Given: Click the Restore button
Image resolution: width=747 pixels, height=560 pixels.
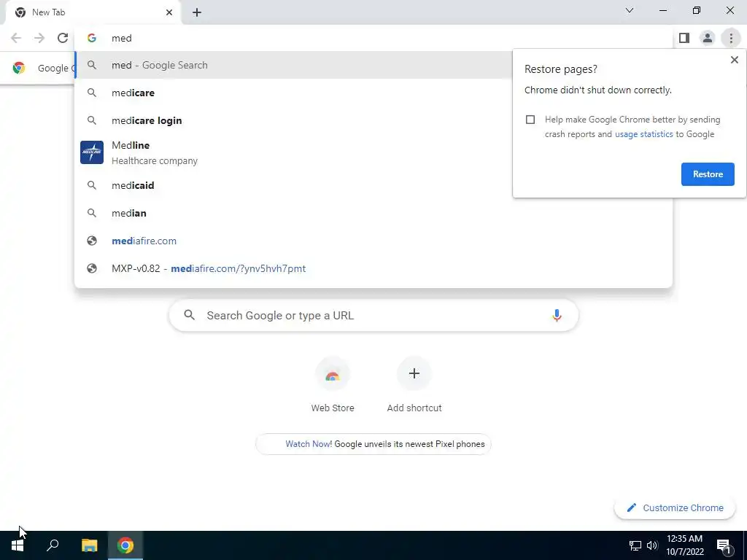Looking at the screenshot, I should [708, 174].
